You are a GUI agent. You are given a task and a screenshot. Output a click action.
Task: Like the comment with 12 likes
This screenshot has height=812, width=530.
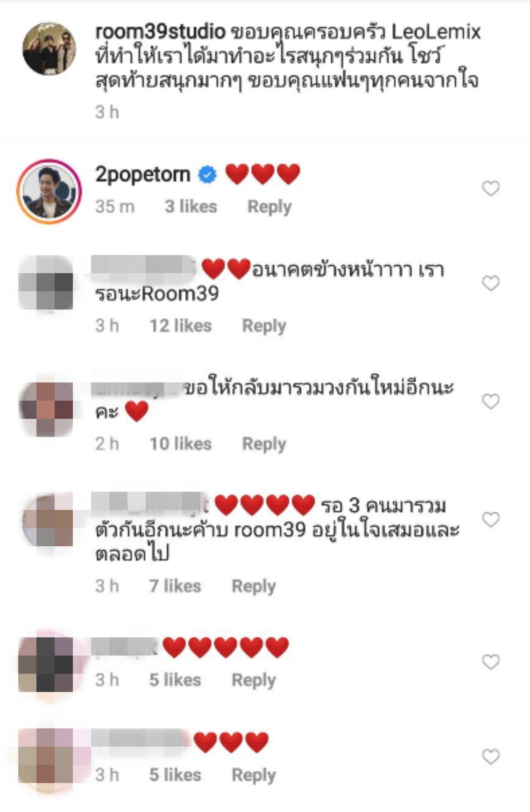click(491, 283)
